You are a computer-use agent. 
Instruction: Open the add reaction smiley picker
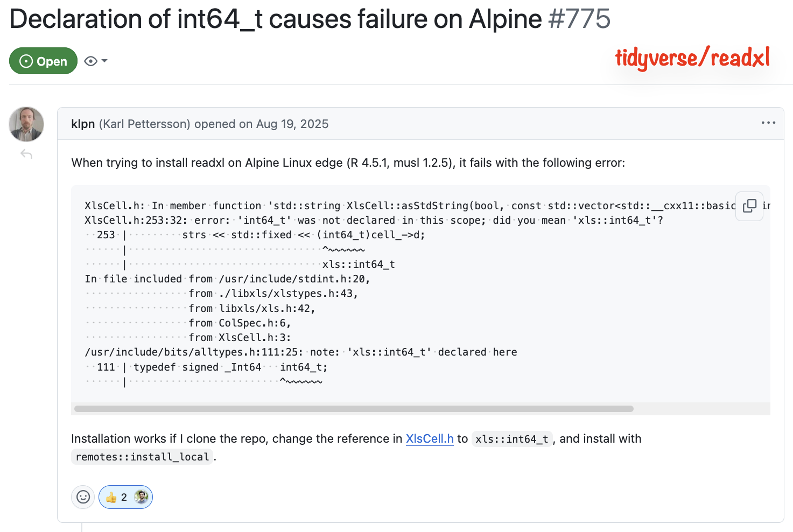[x=83, y=497]
